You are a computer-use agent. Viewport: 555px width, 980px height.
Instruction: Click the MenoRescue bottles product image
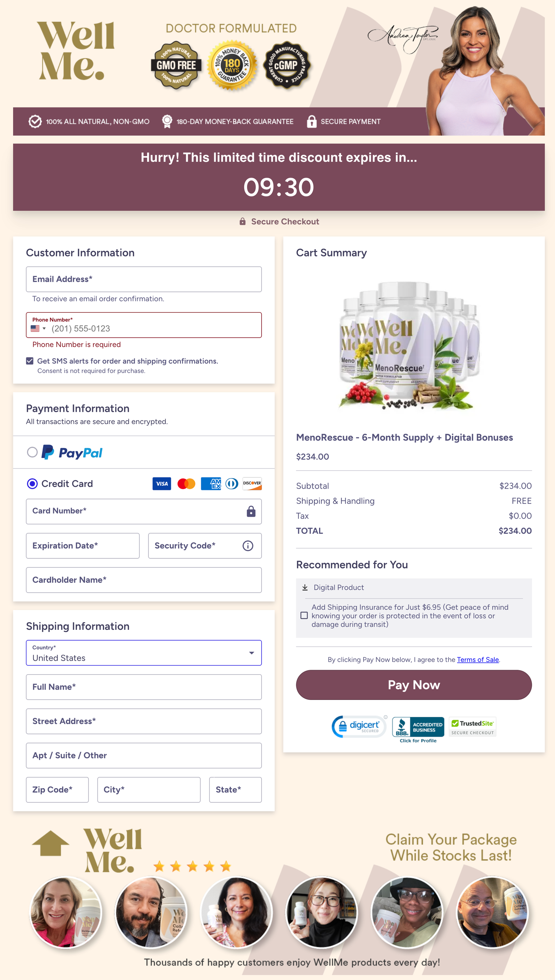[410, 346]
